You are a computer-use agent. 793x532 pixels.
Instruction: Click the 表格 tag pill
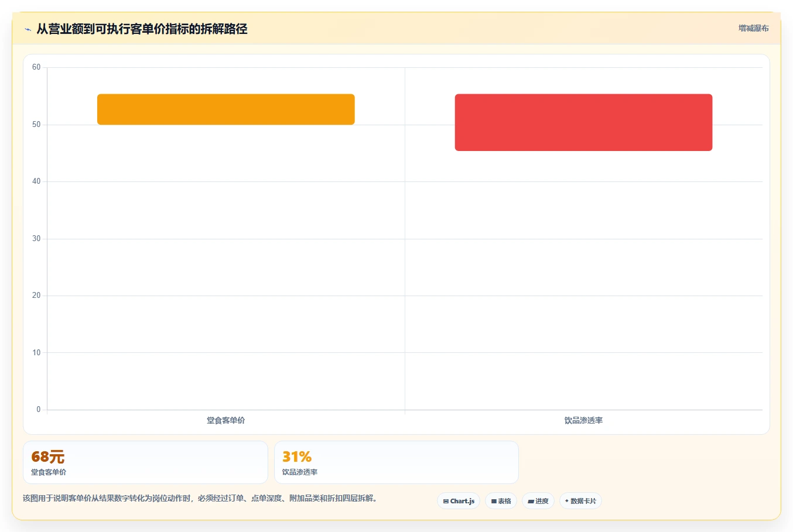(x=501, y=501)
